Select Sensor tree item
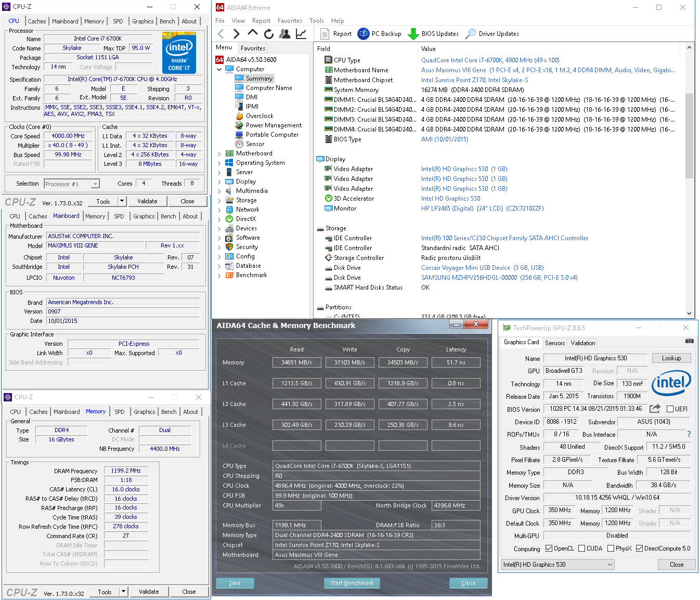Image resolution: width=700 pixels, height=600 pixels. [x=250, y=144]
